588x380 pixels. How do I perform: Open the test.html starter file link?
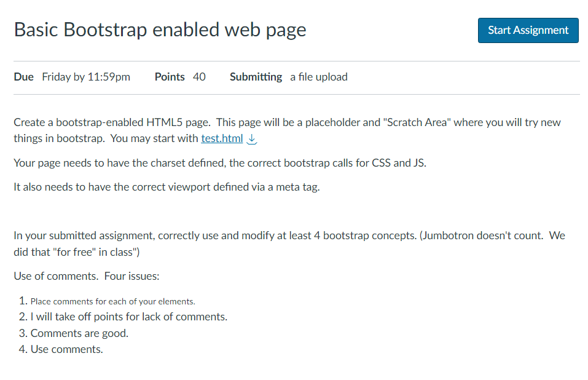(221, 138)
